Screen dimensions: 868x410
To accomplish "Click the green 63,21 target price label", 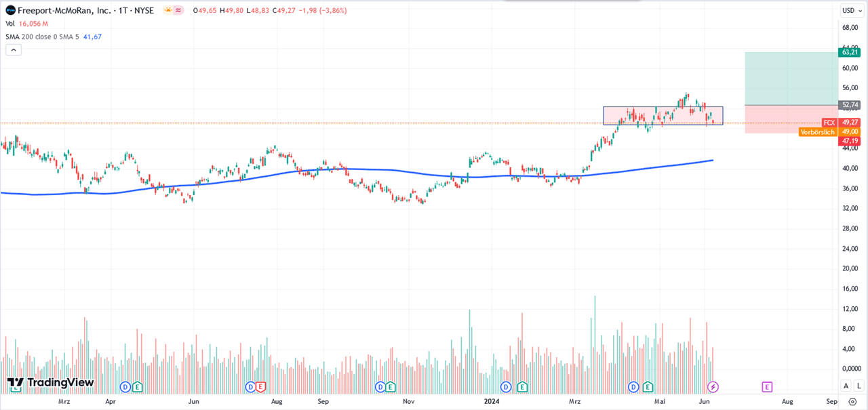I will click(850, 52).
